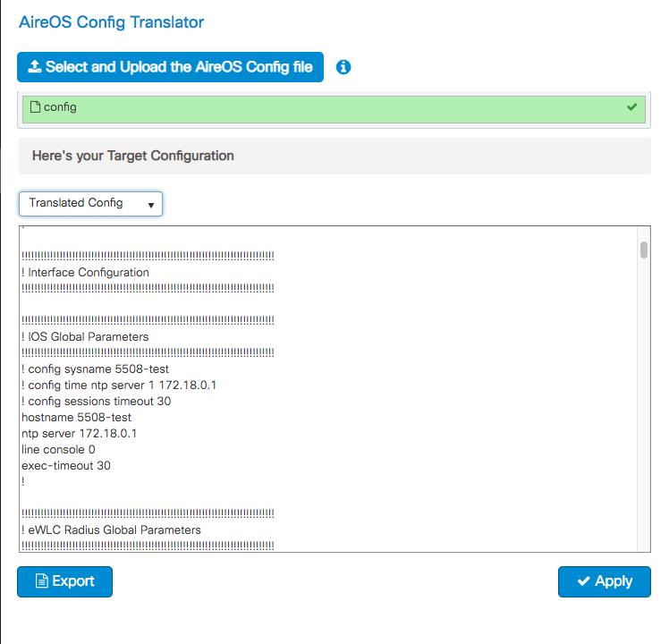
Task: Click the green checkmark on config row
Action: [631, 106]
